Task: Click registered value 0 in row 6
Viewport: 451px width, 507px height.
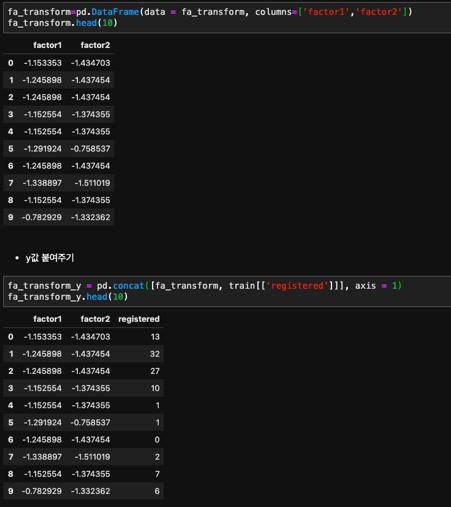Action: 157,440
